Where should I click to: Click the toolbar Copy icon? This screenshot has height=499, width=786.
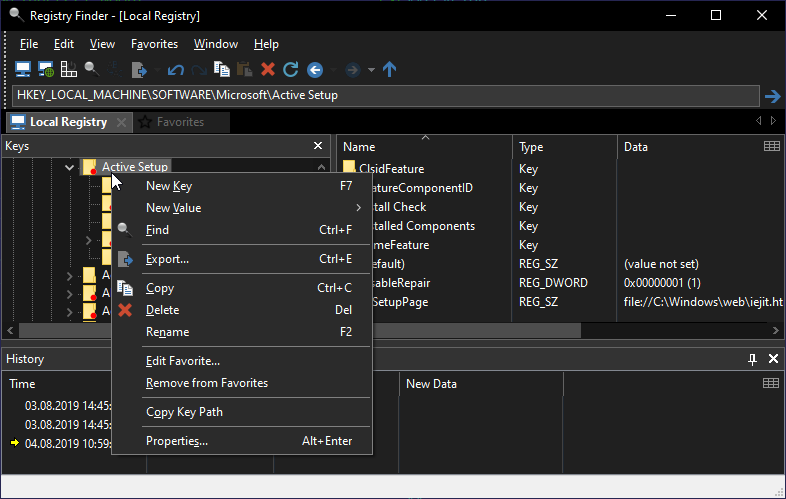pyautogui.click(x=222, y=69)
